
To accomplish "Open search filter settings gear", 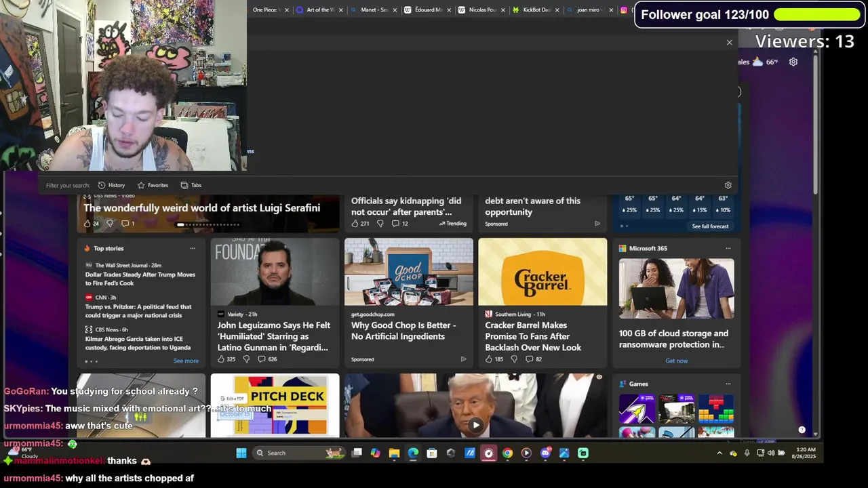I will click(x=728, y=185).
